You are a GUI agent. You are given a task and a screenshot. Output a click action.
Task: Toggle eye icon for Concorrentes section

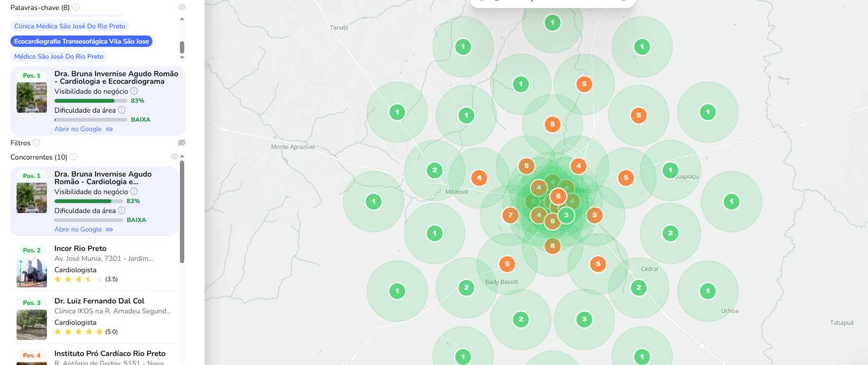tap(175, 157)
